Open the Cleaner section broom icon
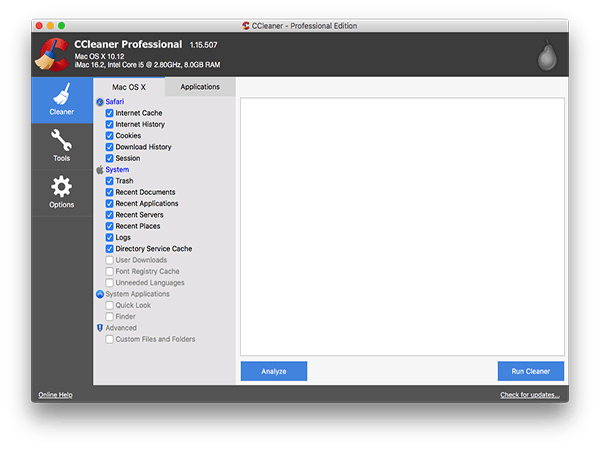Screen dimensions: 600x450 (x=62, y=94)
